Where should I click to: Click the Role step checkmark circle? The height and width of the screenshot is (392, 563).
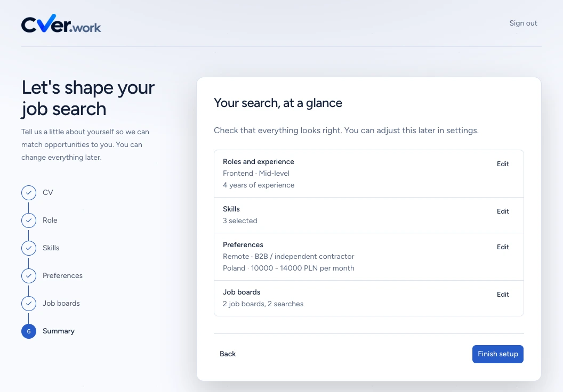(x=29, y=220)
